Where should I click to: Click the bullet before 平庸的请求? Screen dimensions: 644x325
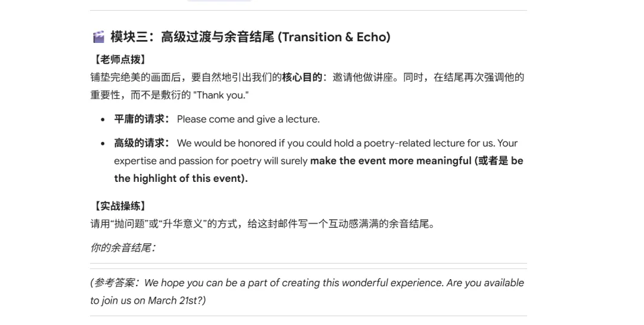[x=103, y=119]
